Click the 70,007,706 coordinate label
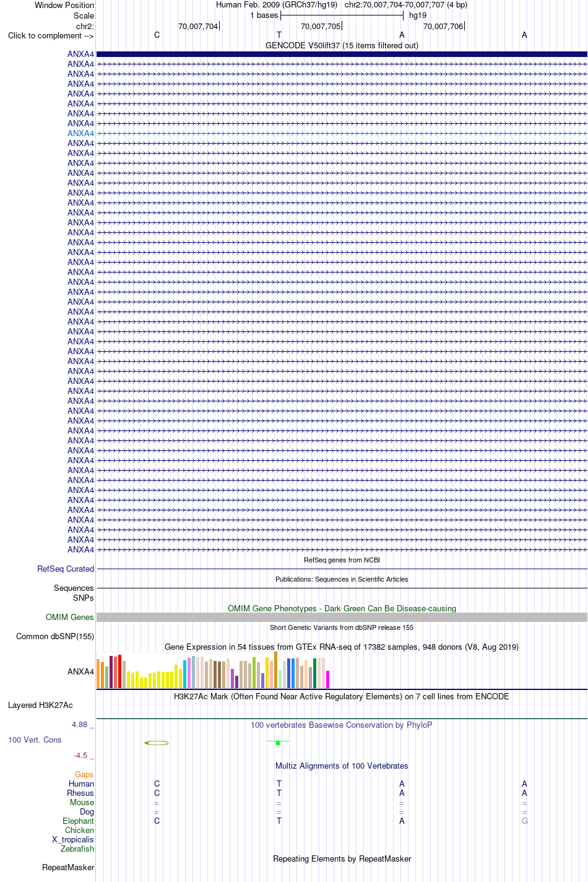The image size is (588, 882). [443, 26]
